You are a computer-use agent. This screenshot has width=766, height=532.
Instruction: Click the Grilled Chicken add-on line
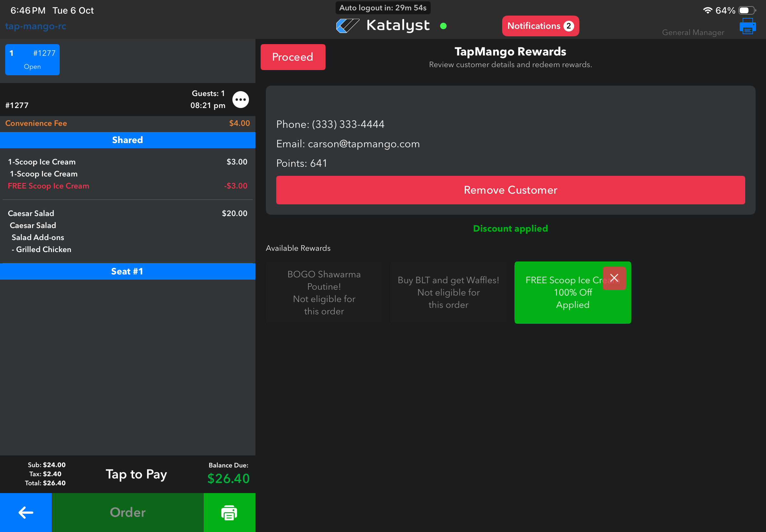[41, 249]
